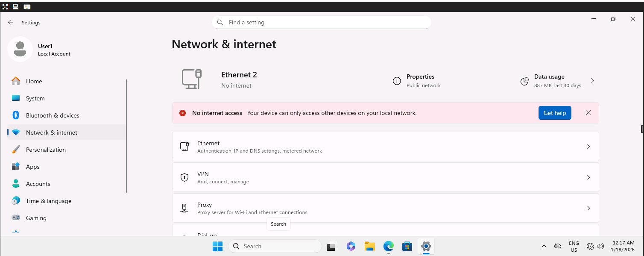This screenshot has width=644, height=256.
Task: Open Data usage via its chevron
Action: click(x=592, y=80)
